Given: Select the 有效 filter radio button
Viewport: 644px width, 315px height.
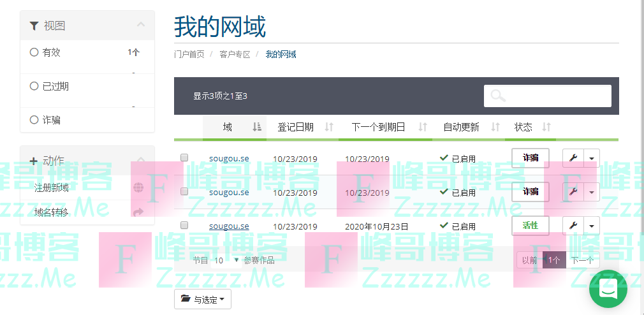Looking at the screenshot, I should click(34, 52).
